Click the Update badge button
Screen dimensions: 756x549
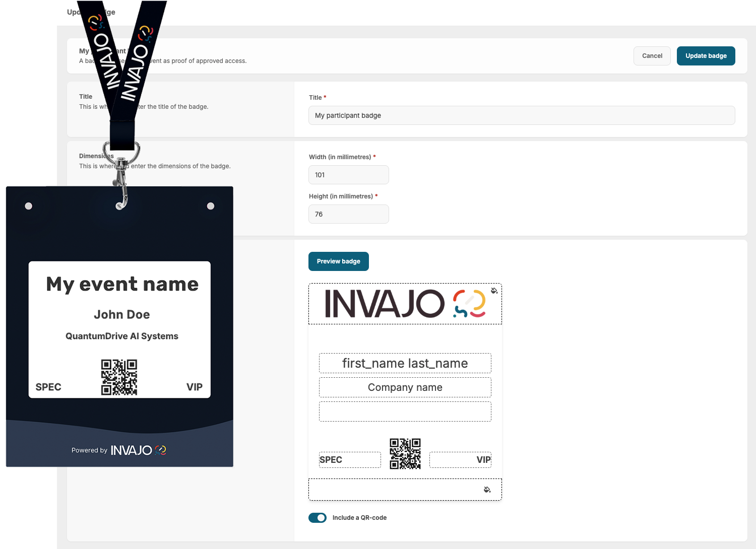pyautogui.click(x=706, y=56)
